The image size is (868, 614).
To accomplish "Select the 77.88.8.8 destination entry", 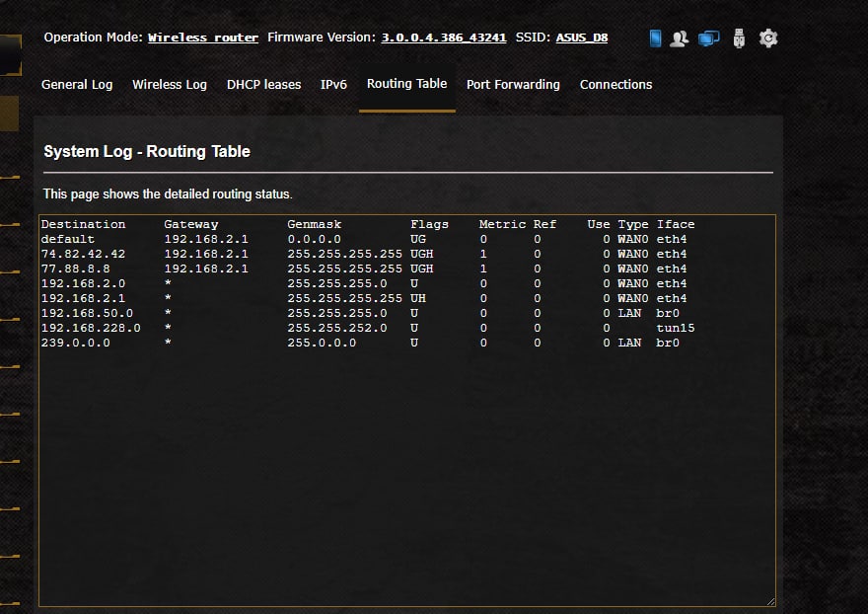I will (x=75, y=269).
